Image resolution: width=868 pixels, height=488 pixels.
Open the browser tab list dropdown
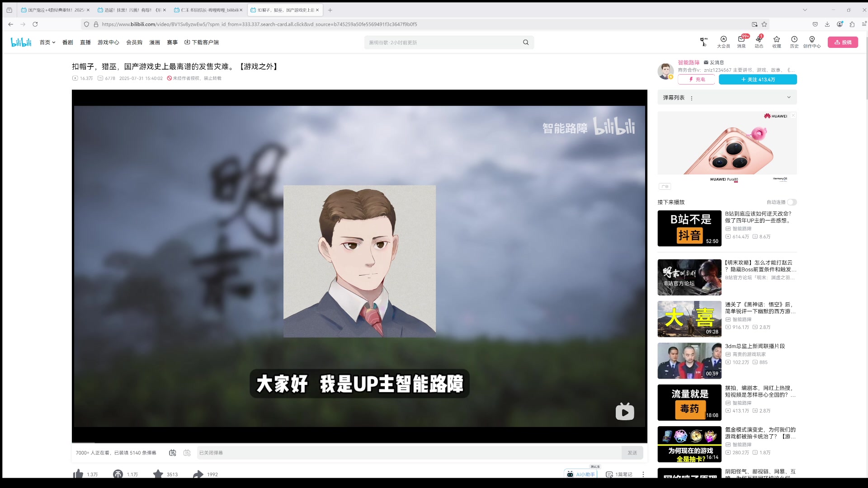tap(805, 10)
